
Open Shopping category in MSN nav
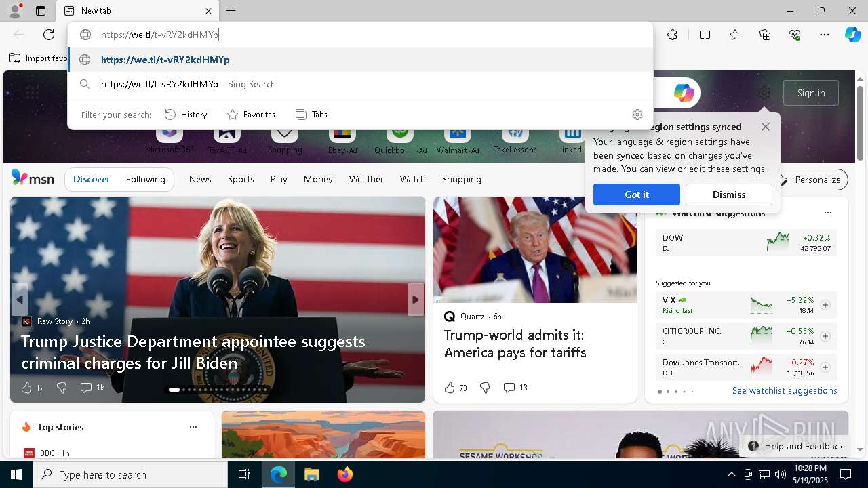coord(462,179)
